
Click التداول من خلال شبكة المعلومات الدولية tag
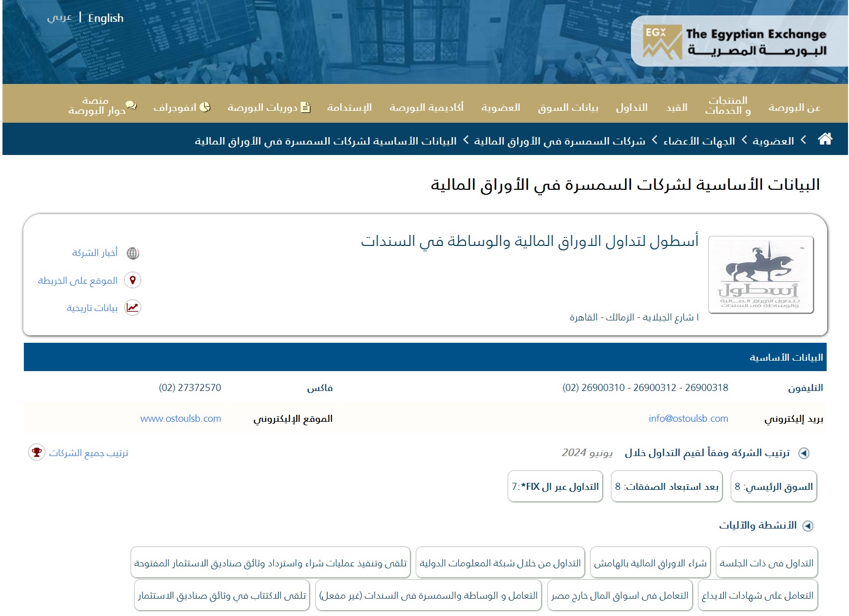(500, 563)
